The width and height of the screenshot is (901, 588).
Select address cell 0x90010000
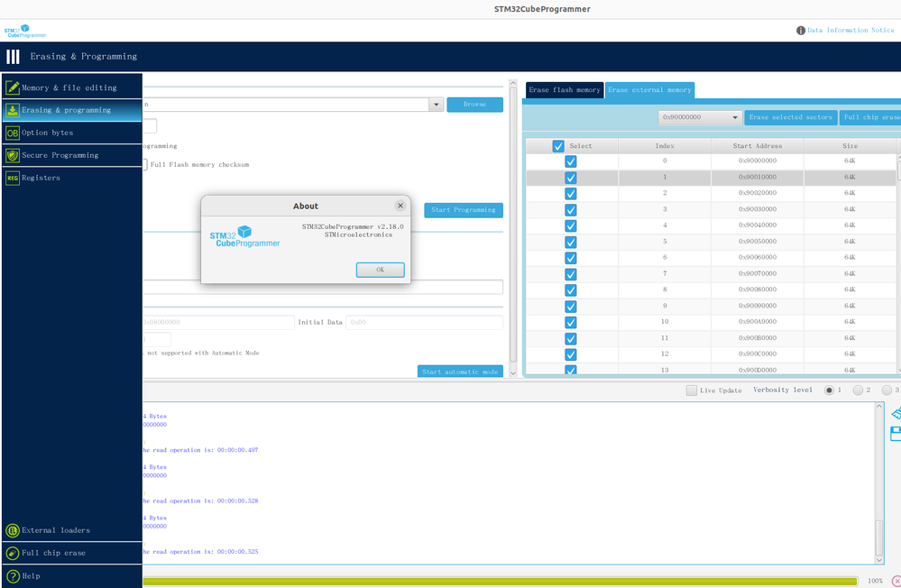[758, 177]
